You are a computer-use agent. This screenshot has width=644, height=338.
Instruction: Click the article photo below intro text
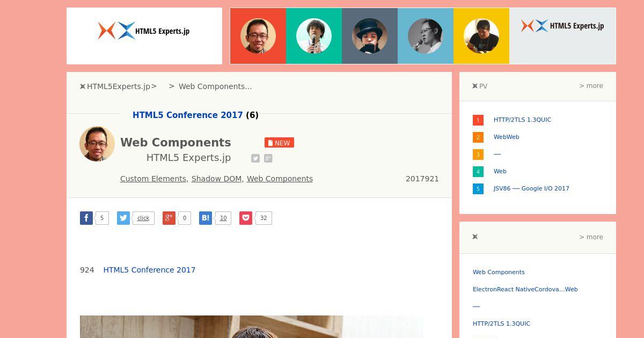tap(252, 327)
